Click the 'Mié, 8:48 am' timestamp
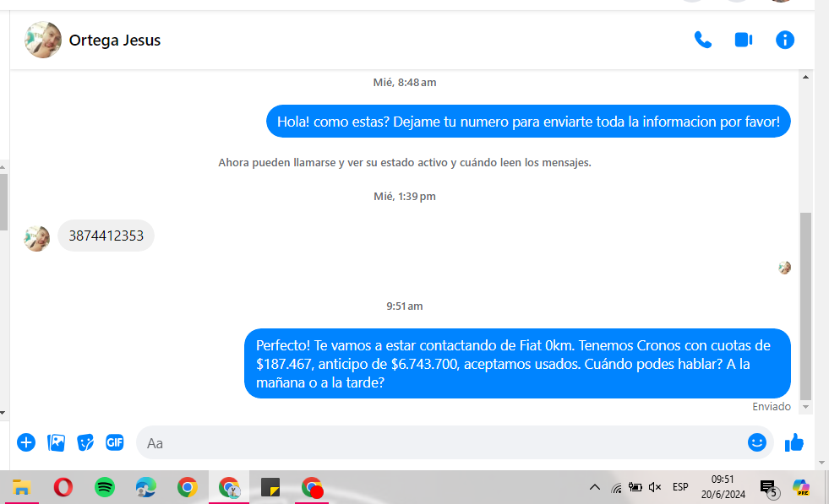The width and height of the screenshot is (829, 504). pyautogui.click(x=405, y=83)
